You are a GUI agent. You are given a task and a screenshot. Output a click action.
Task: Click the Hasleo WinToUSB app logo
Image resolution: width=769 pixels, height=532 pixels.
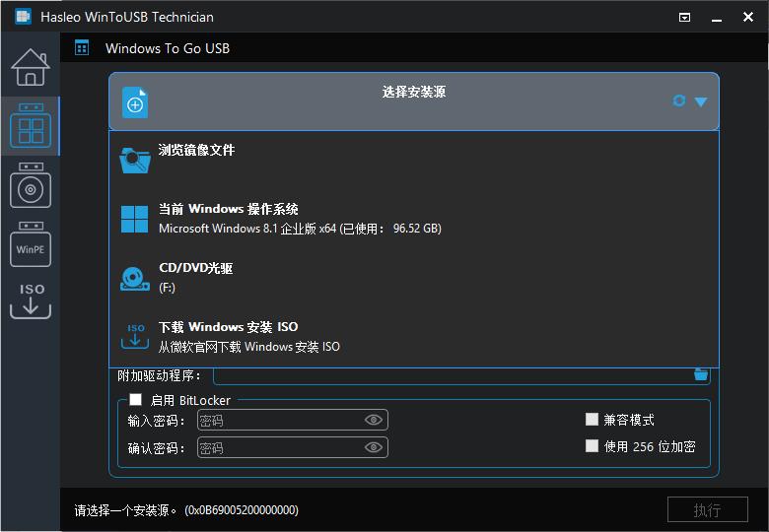23,16
